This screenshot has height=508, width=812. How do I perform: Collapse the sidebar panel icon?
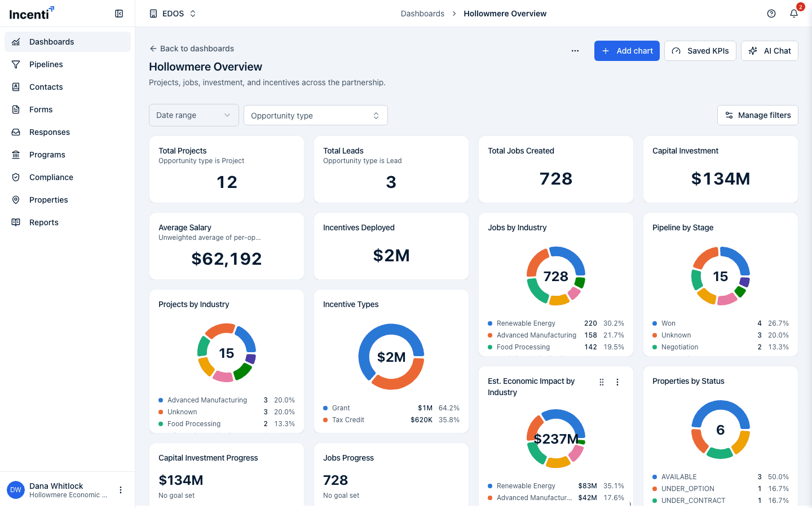(x=119, y=14)
